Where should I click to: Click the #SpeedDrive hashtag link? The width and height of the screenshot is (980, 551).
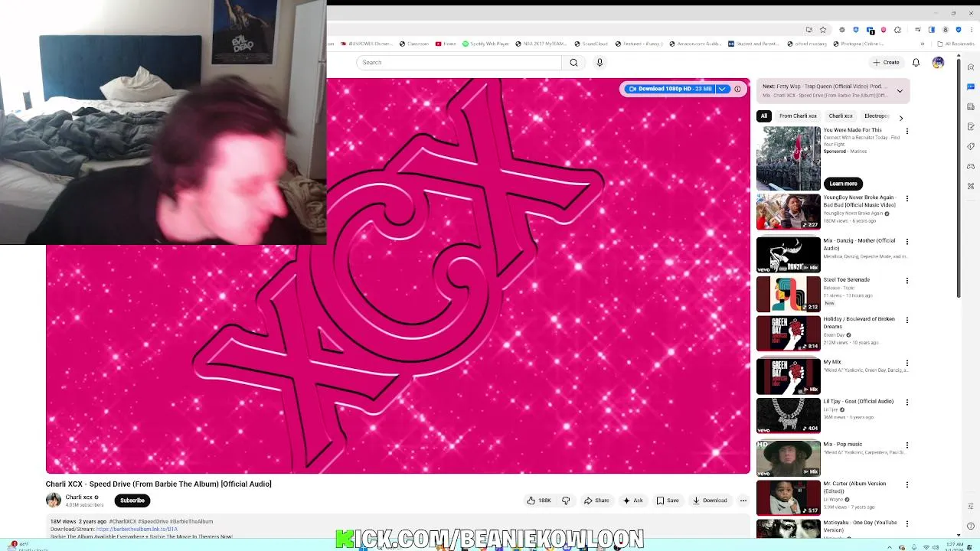point(153,521)
